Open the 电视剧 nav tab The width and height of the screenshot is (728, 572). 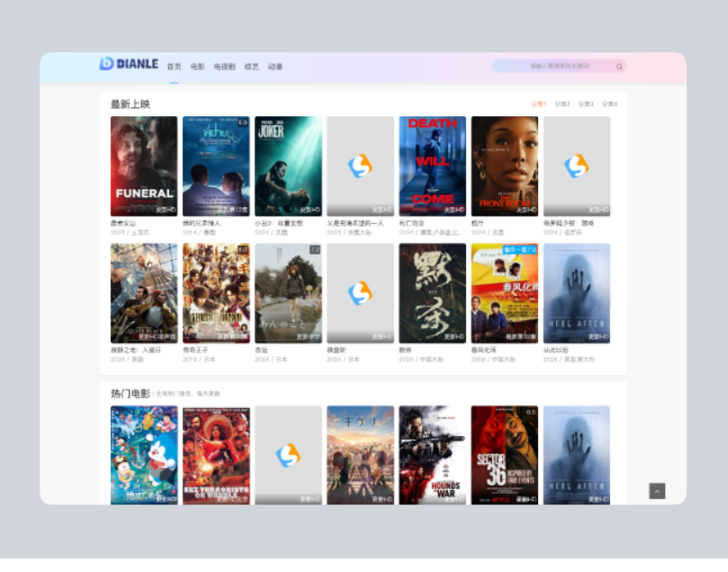225,67
